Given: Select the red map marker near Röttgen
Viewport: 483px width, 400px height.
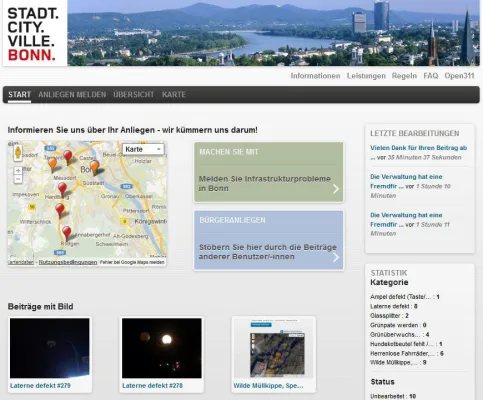Looking at the screenshot, I should 67,233.
